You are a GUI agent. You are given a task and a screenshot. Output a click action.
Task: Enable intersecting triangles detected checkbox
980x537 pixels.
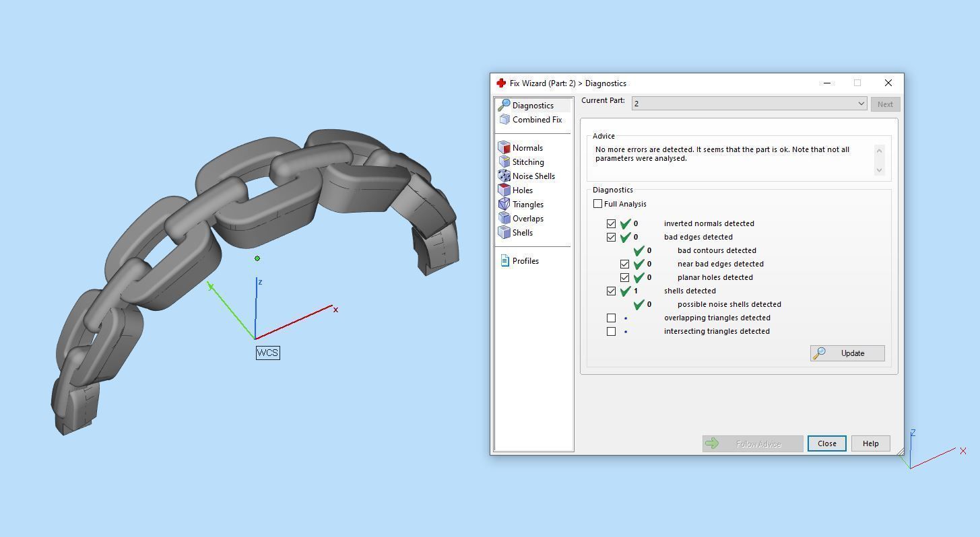pyautogui.click(x=611, y=331)
